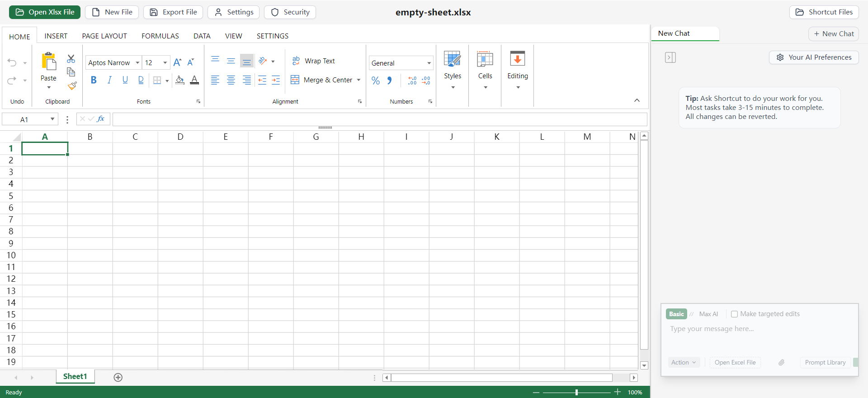Click the Increase Decimal icon

click(x=412, y=81)
